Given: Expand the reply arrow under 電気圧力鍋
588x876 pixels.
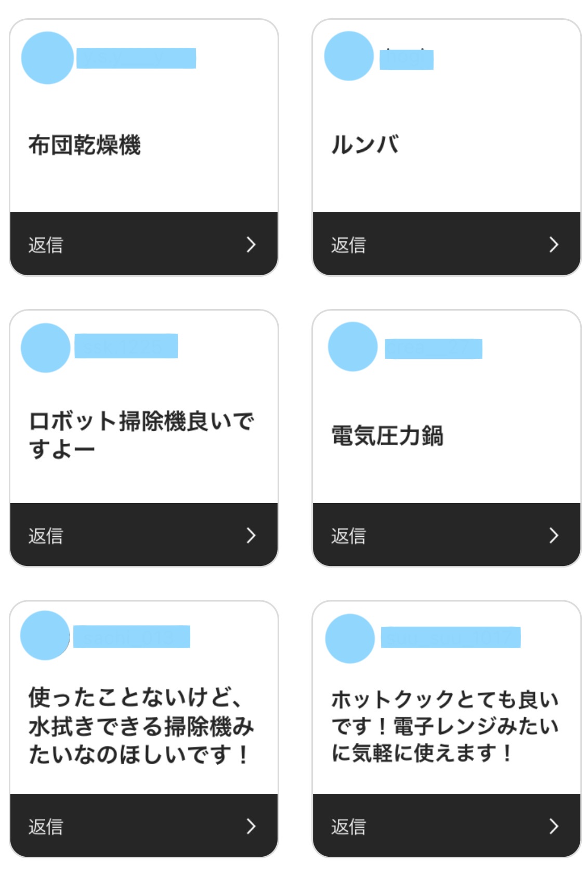Looking at the screenshot, I should (554, 535).
